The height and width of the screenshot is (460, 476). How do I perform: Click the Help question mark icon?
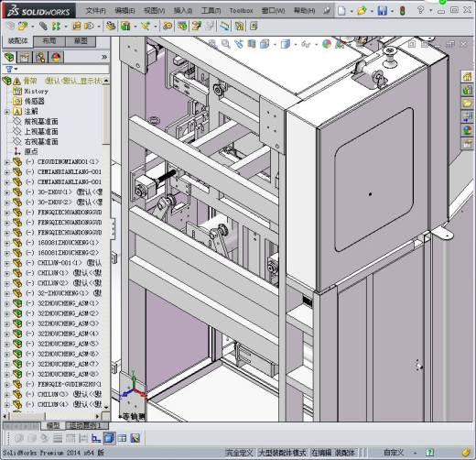coord(421,10)
